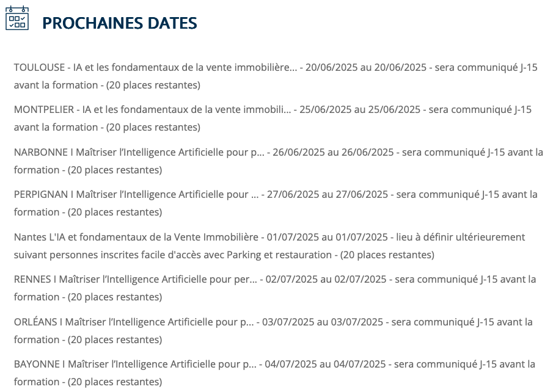Select the MONTPELIER 25/06/2025 session

click(273, 118)
